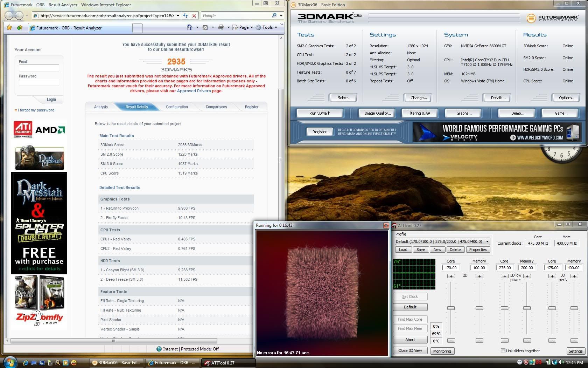Open the RSS feeds dropdown arrow
This screenshot has height=368, width=588.
[212, 27]
